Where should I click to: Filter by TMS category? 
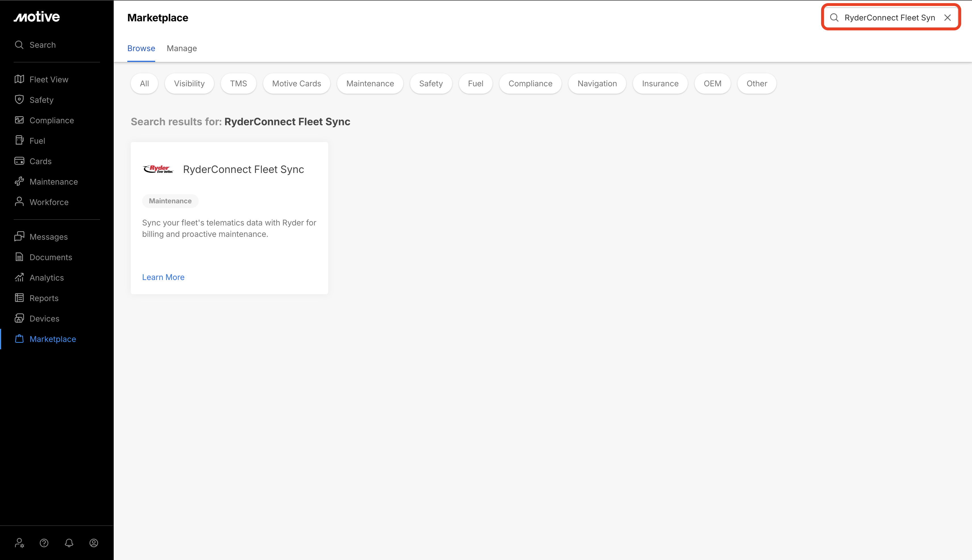[x=239, y=83]
